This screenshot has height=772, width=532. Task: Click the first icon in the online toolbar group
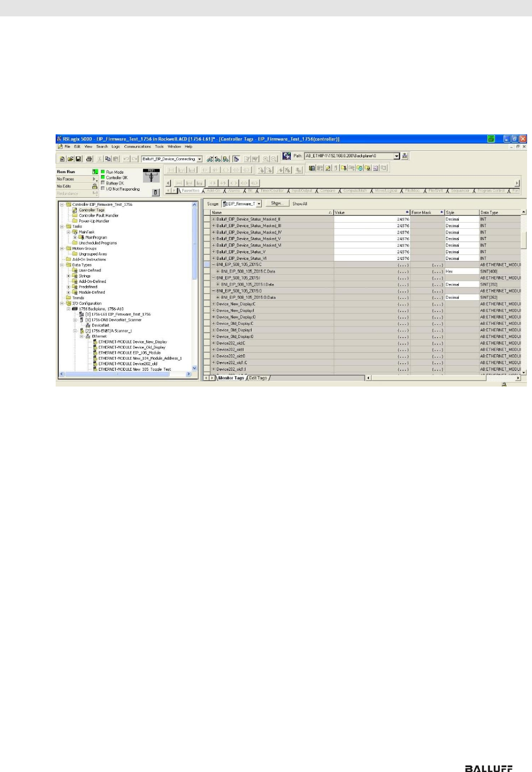tap(312, 168)
